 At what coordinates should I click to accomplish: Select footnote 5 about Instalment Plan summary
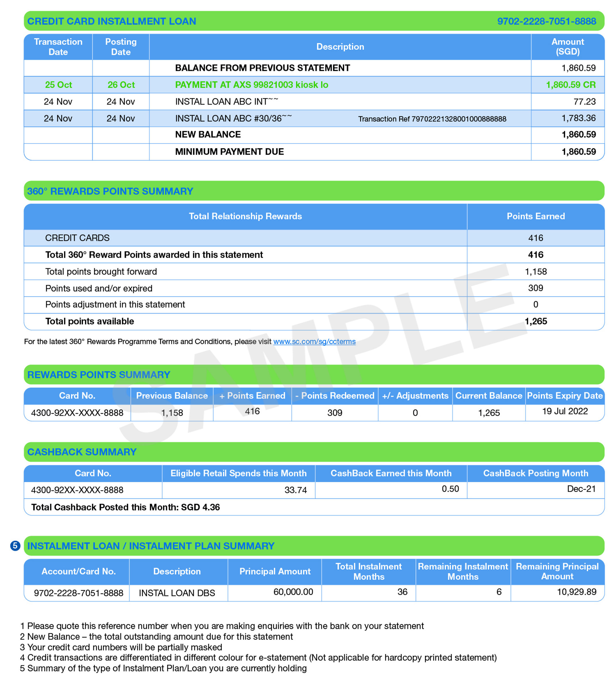163,668
